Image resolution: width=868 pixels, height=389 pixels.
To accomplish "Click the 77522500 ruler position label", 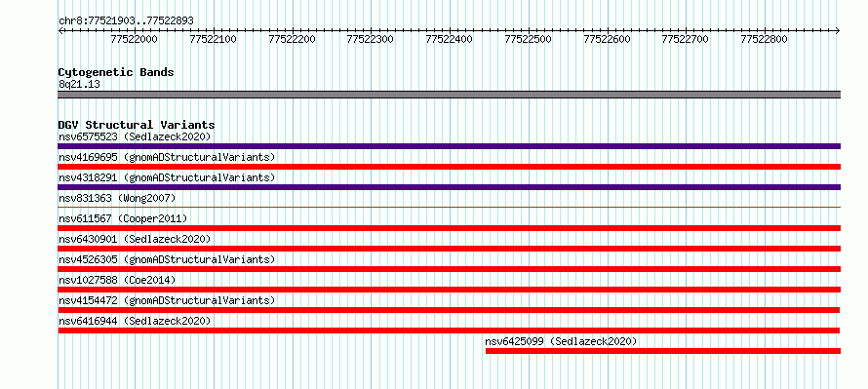I will [x=528, y=39].
